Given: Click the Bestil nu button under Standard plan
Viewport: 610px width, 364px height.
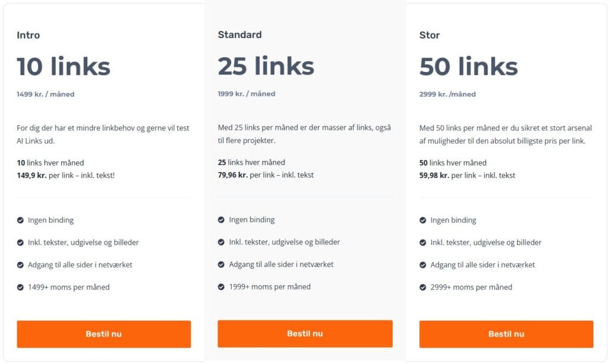Looking at the screenshot, I should pyautogui.click(x=305, y=334).
